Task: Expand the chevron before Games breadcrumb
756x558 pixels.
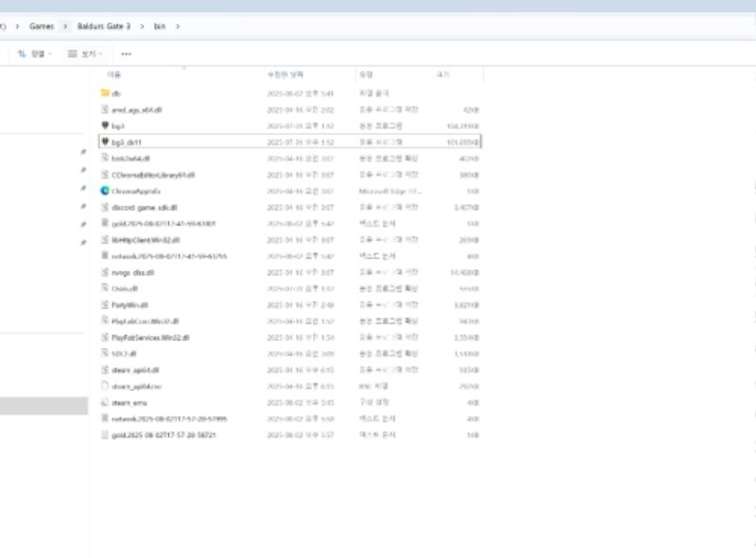Action: (x=17, y=26)
